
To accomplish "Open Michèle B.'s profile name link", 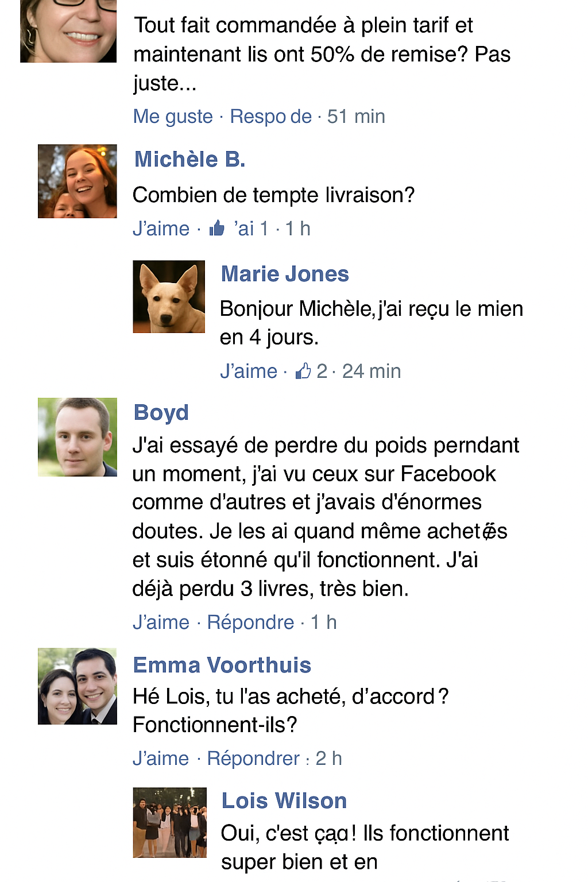I will 189,159.
